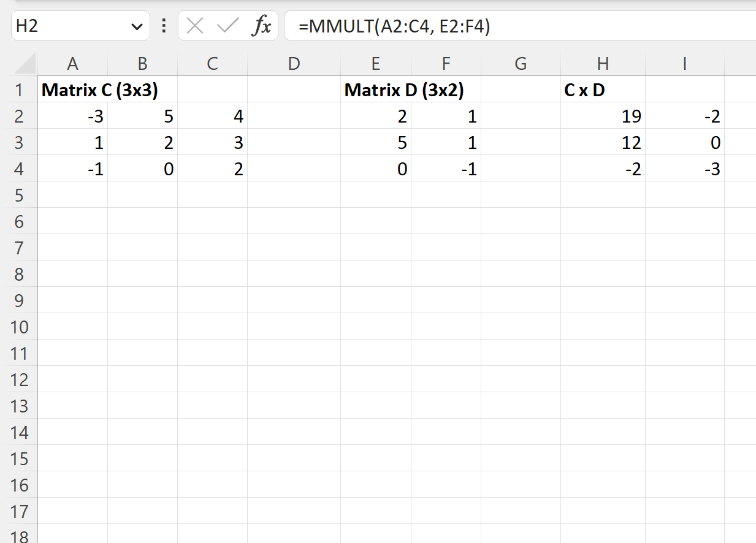Select column H header
The image size is (756, 543).
pyautogui.click(x=603, y=63)
